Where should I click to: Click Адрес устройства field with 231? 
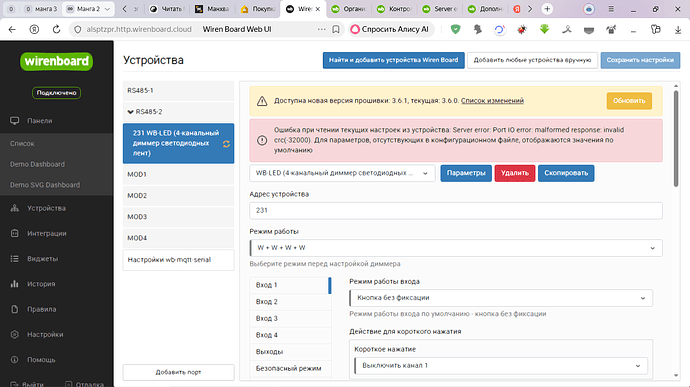coord(455,210)
